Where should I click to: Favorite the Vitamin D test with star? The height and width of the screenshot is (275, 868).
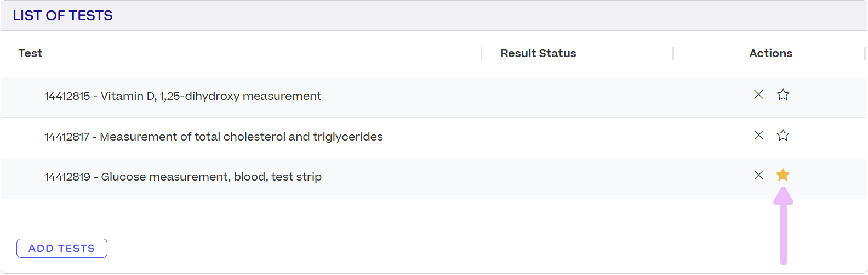click(x=783, y=94)
